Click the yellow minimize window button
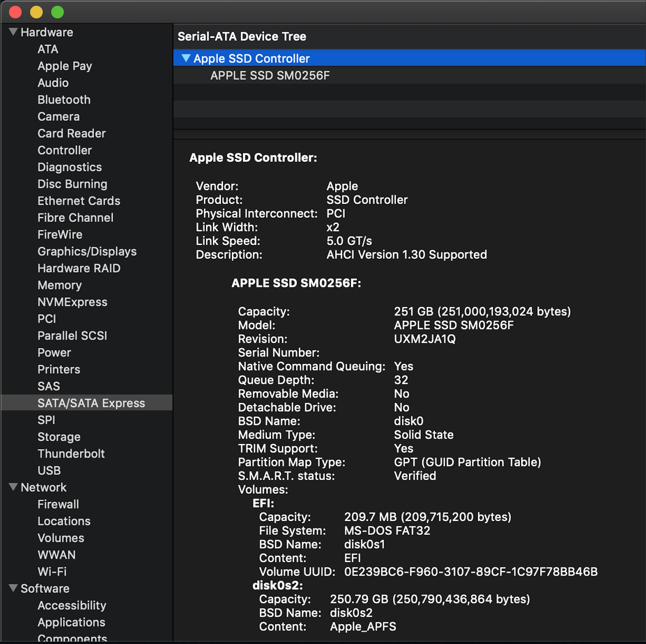 36,12
